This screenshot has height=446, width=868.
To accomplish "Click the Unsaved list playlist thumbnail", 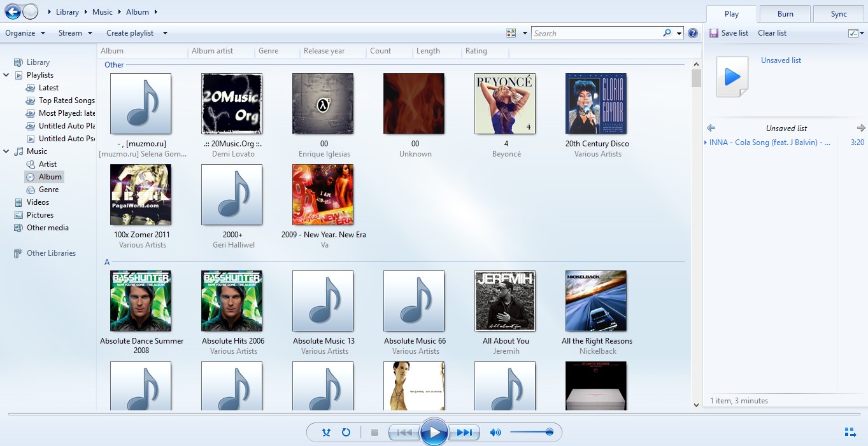I will (732, 77).
